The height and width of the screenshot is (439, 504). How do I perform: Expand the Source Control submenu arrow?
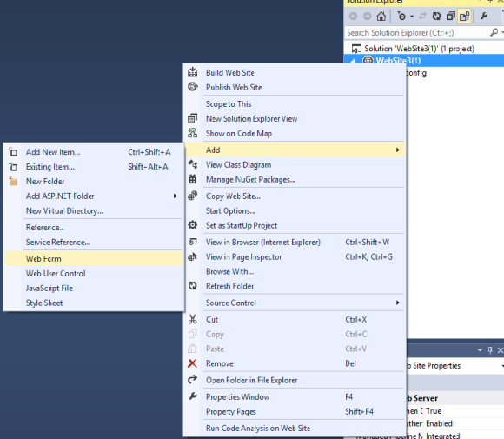point(398,303)
